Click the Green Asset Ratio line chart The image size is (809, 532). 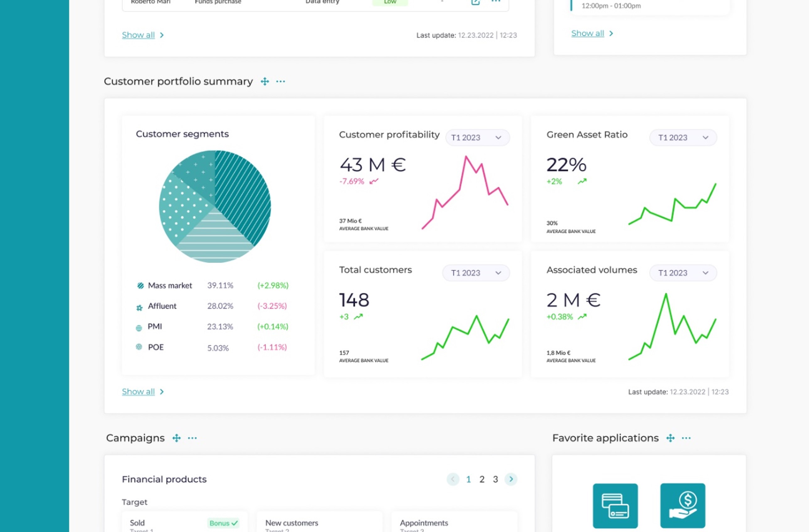(672, 204)
